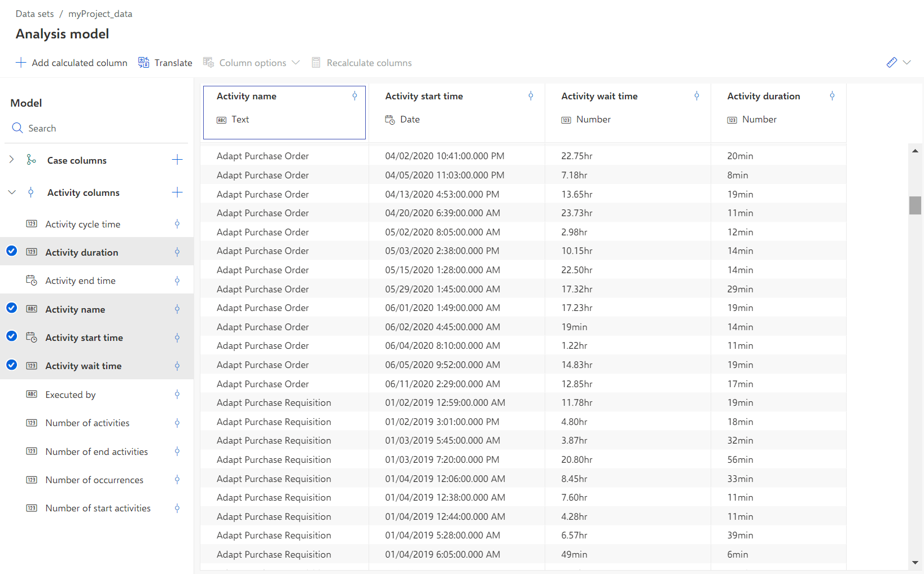
Task: Click the node icon on Activity duration list row
Action: click(x=177, y=252)
